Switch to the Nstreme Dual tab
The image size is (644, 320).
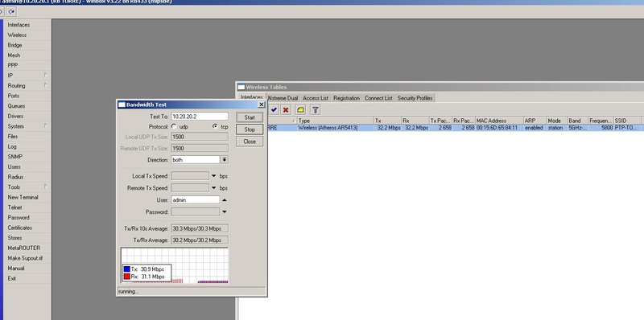point(283,98)
